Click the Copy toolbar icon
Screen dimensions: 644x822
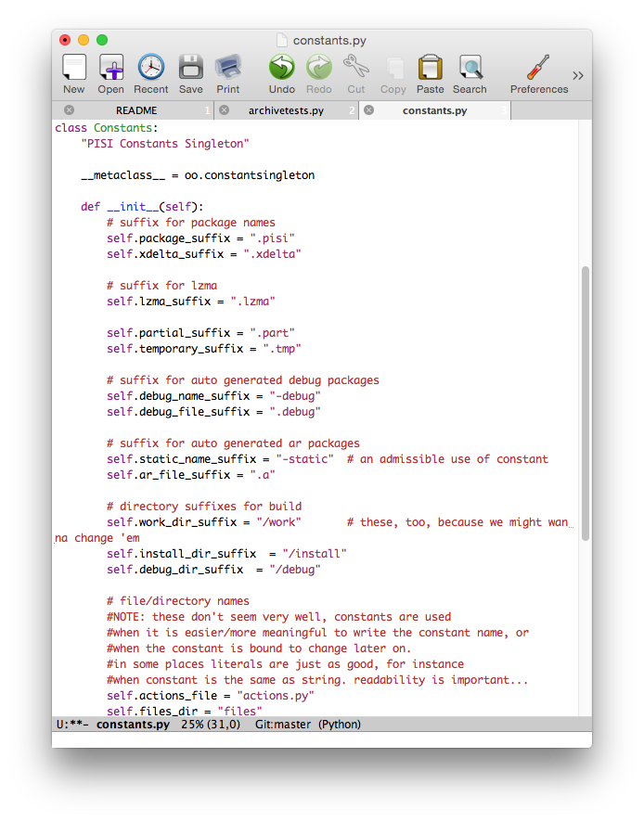click(x=393, y=68)
